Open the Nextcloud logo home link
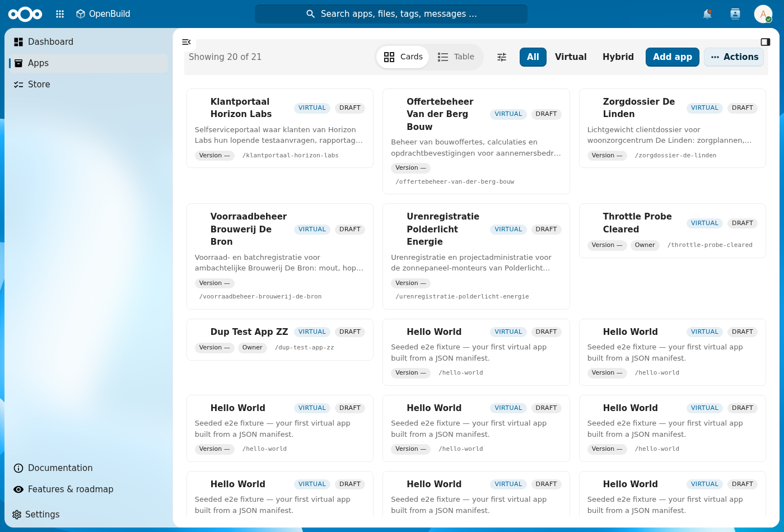 [x=25, y=14]
